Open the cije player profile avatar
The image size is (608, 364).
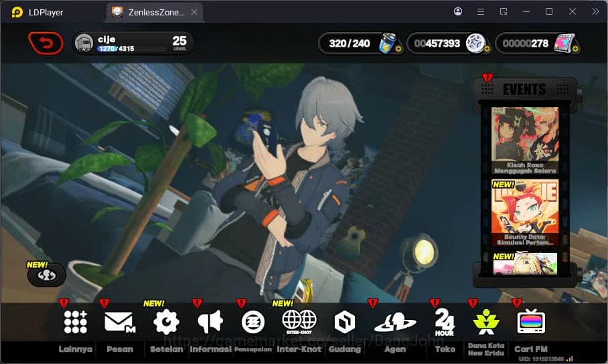click(x=84, y=43)
